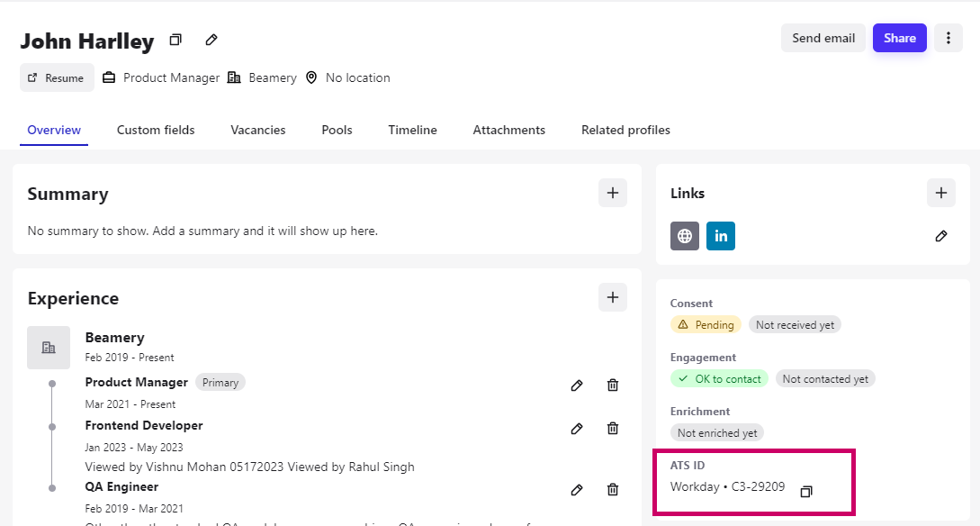The width and height of the screenshot is (980, 526).
Task: Edit the John Harlley name with pencil icon
Action: click(211, 40)
